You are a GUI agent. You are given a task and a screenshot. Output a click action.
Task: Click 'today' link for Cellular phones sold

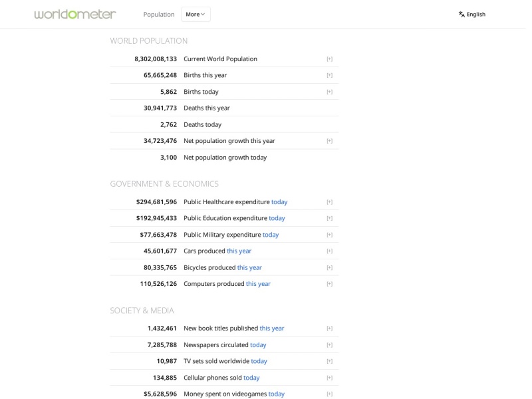(x=251, y=378)
